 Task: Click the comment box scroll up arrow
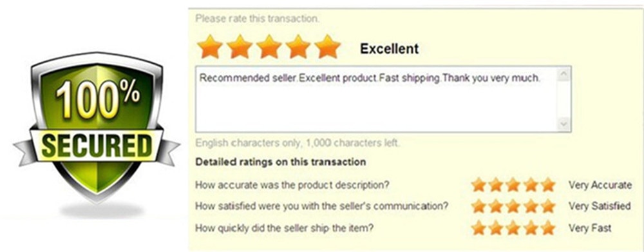(x=563, y=74)
